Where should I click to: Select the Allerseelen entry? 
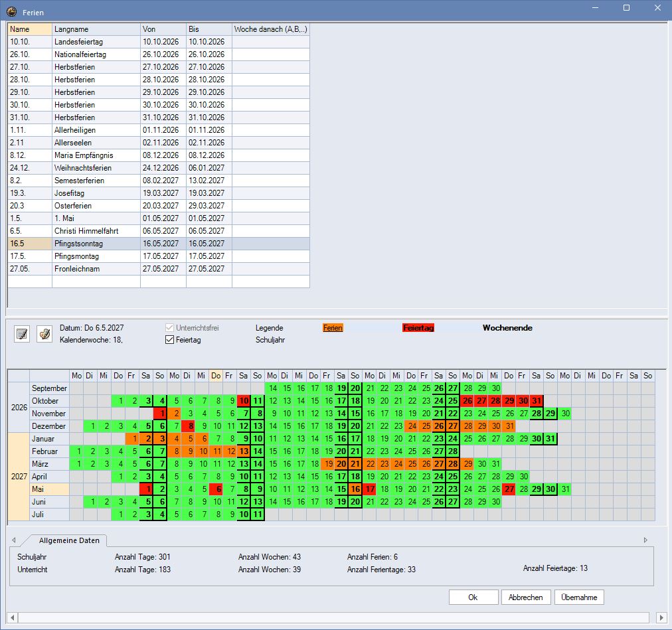pyautogui.click(x=159, y=143)
